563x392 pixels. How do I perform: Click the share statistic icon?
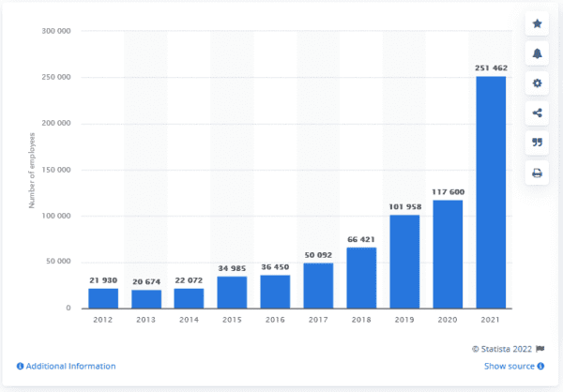[537, 113]
